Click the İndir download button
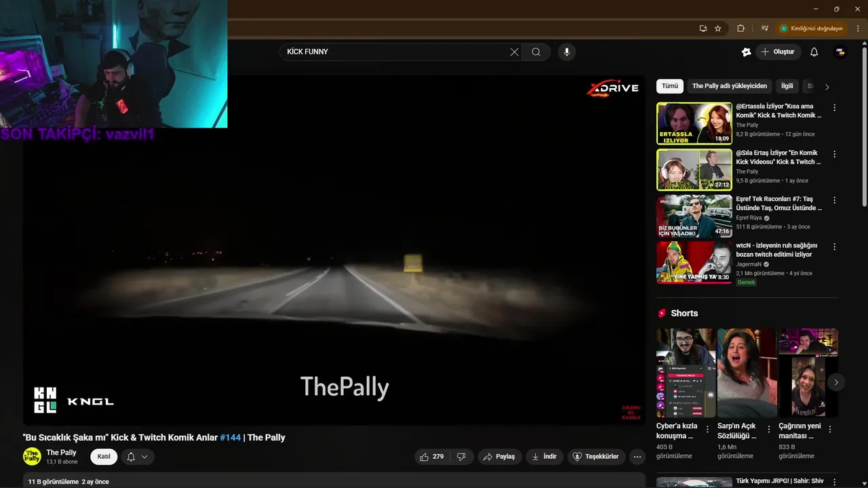Screen dimensions: 868x488 tap(544, 457)
